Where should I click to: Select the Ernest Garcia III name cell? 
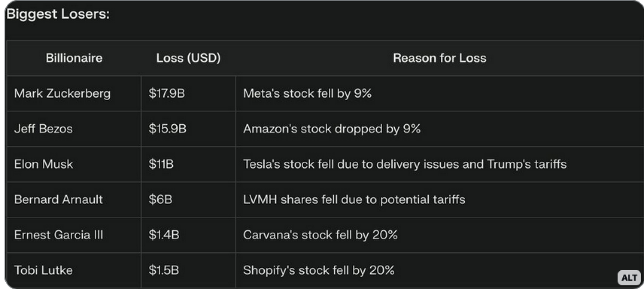(x=58, y=235)
